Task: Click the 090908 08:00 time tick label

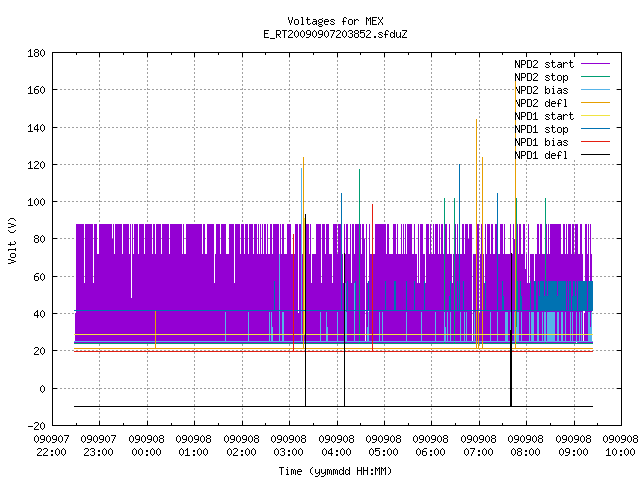Action: pyautogui.click(x=526, y=446)
